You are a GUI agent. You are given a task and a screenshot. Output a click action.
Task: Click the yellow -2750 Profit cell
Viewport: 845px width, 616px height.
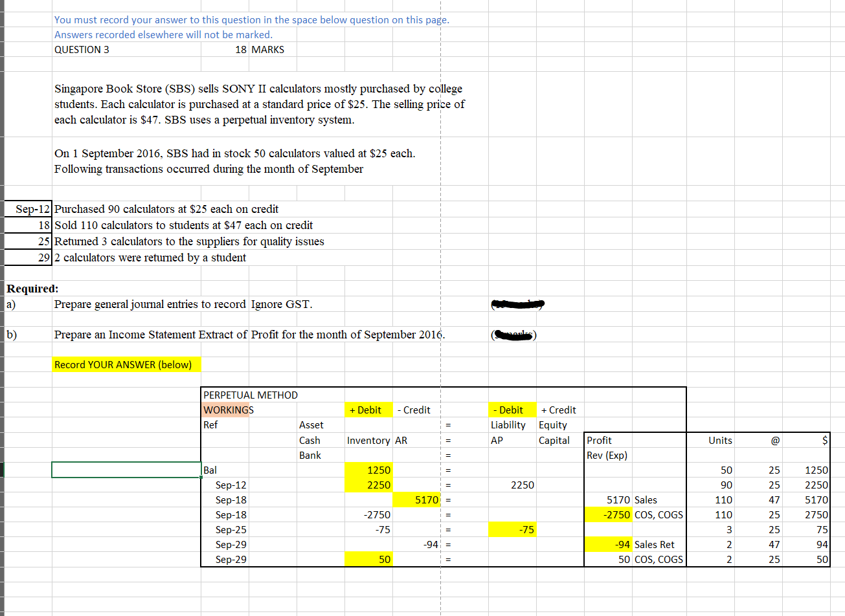tap(608, 515)
